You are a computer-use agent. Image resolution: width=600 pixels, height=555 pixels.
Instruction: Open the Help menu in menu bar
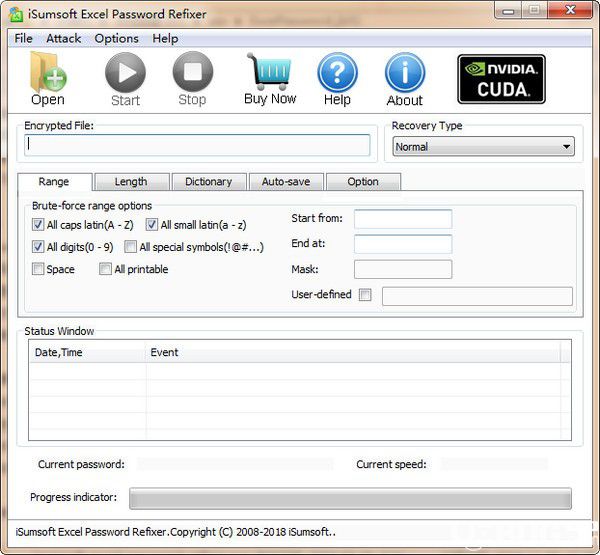tap(165, 38)
